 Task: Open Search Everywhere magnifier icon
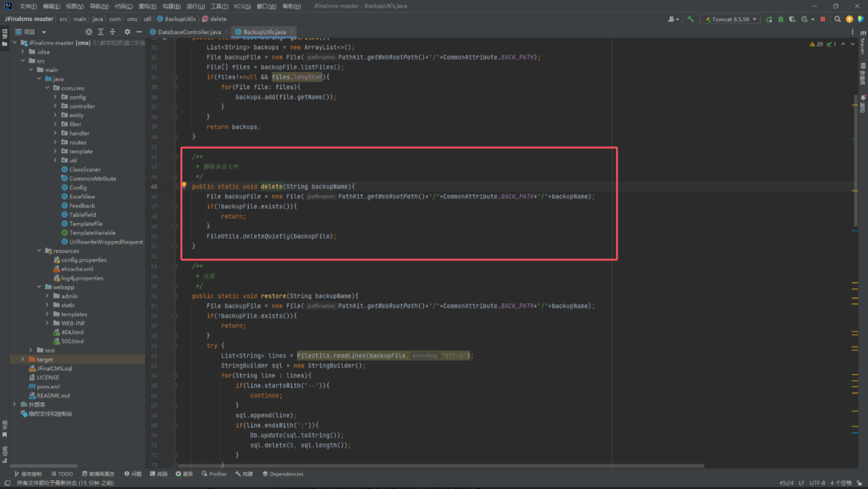click(x=838, y=19)
